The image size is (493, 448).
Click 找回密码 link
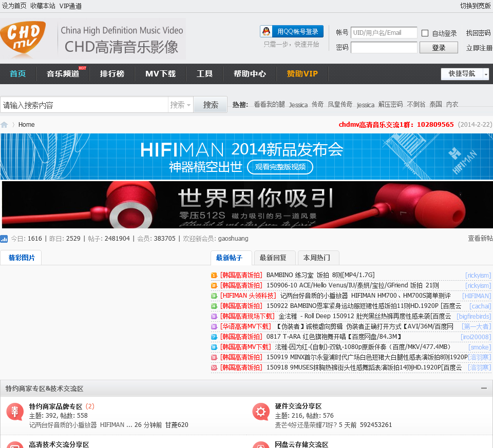click(x=478, y=33)
